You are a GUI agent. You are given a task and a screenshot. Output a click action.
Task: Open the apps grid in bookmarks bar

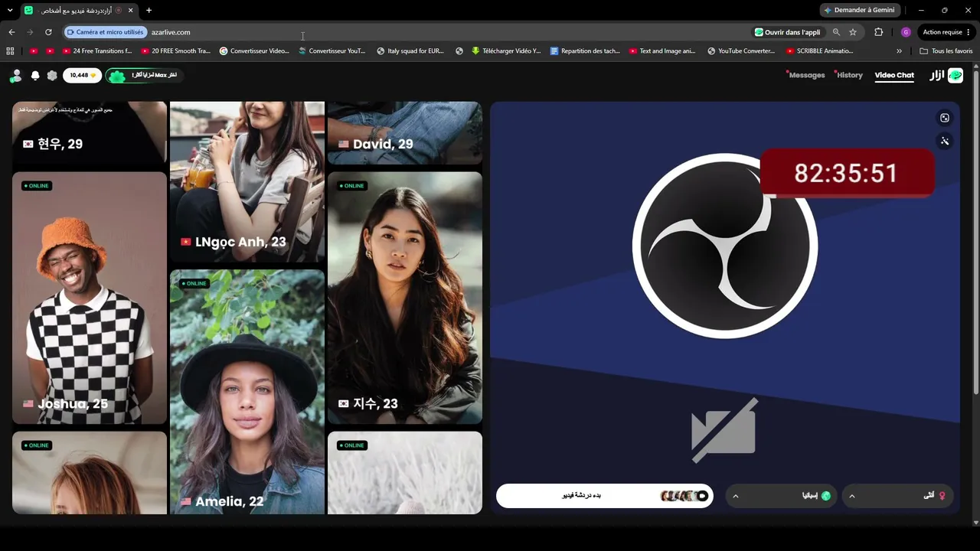[10, 51]
